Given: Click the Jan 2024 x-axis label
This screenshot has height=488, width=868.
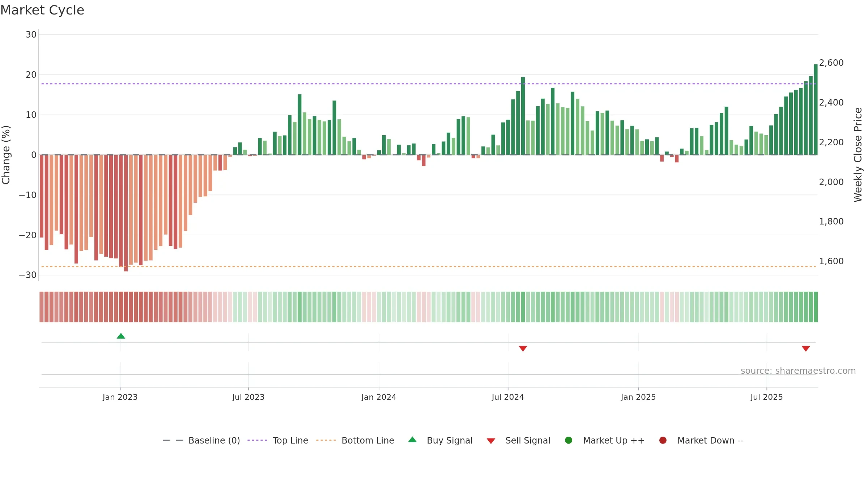Looking at the screenshot, I should click(x=379, y=397).
